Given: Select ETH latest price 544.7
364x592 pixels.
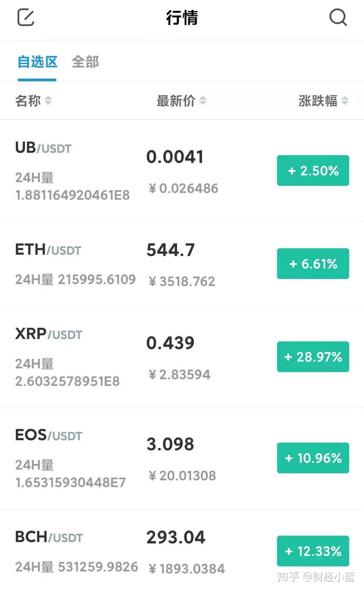Looking at the screenshot, I should point(171,250).
